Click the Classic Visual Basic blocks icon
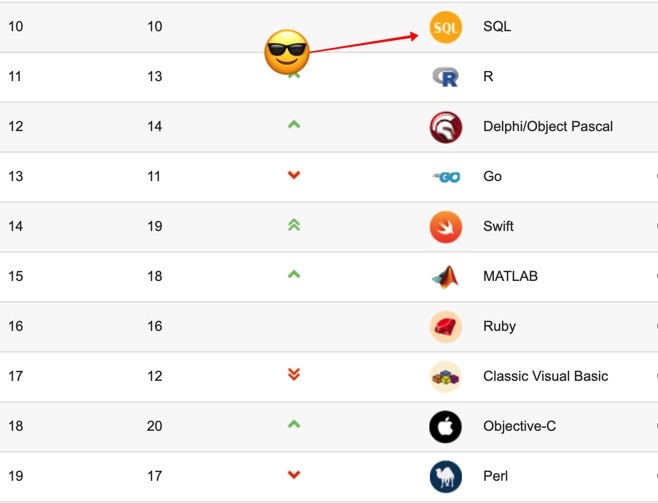 [446, 377]
